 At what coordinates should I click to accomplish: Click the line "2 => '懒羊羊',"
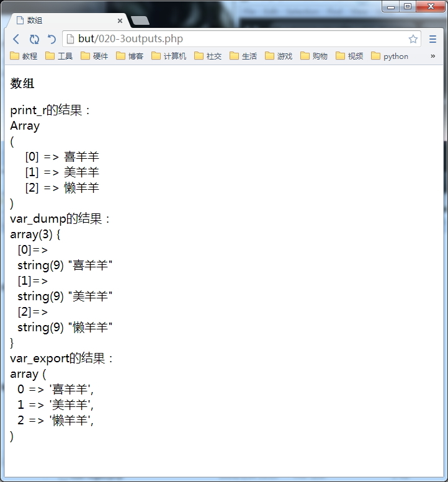coord(55,420)
